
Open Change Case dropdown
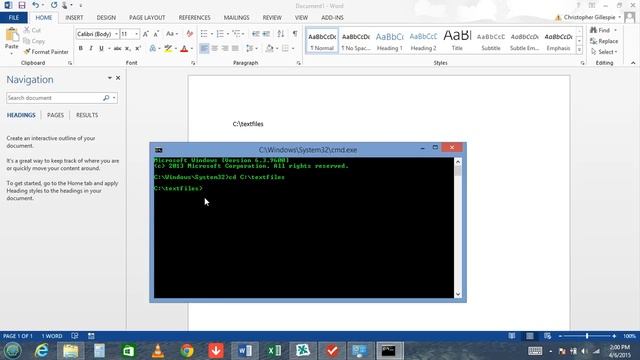tap(172, 34)
